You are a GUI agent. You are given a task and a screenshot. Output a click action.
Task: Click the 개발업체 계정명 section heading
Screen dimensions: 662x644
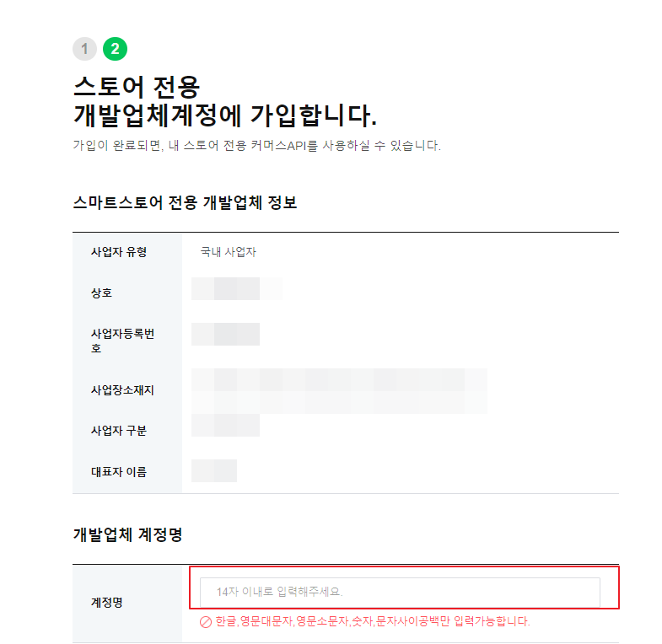(127, 534)
